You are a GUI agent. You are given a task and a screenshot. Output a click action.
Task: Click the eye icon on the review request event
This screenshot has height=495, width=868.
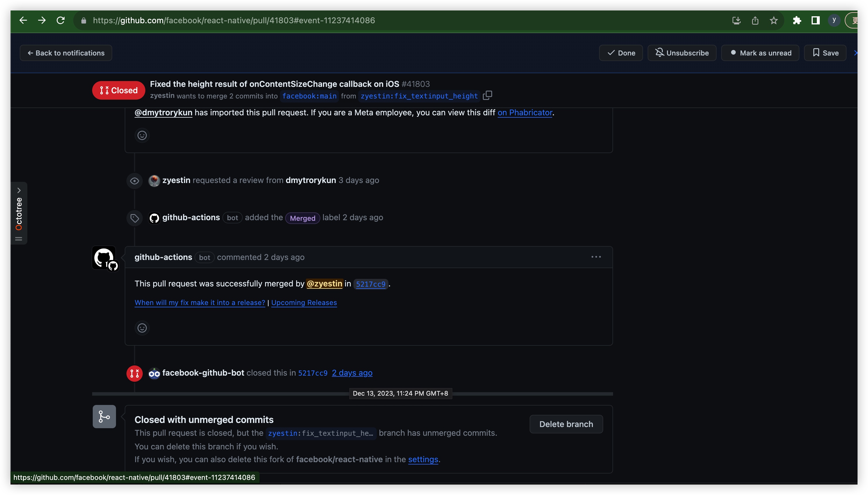(x=135, y=180)
